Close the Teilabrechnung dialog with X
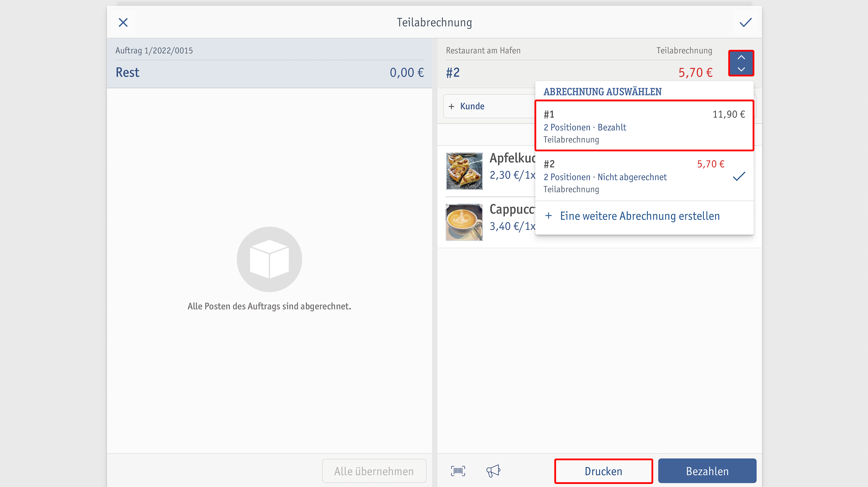This screenshot has height=487, width=868. (x=123, y=23)
